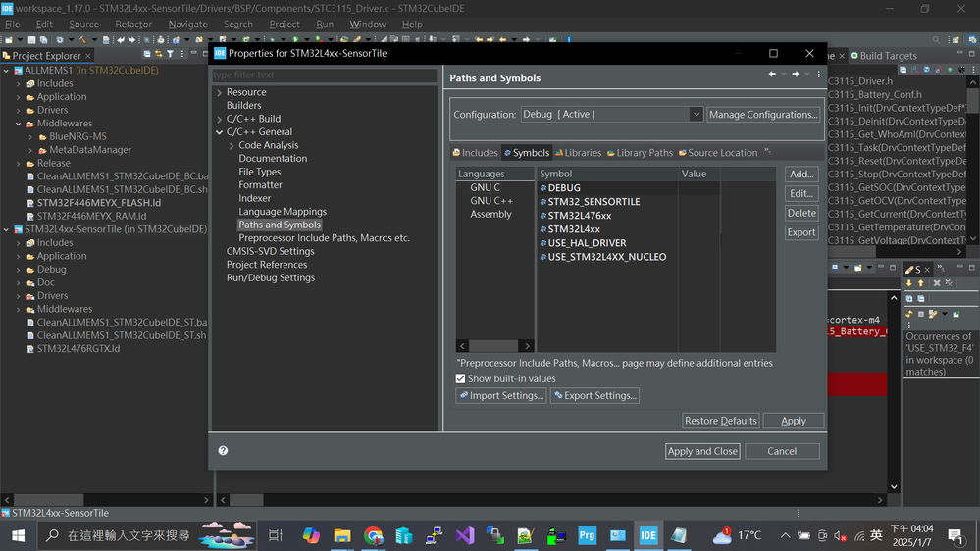Expand the Resource node in properties tree

click(220, 92)
